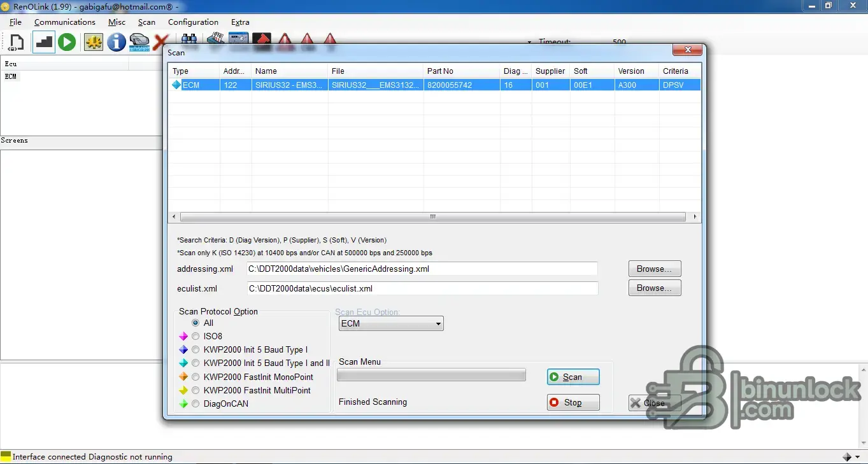The image size is (868, 464).
Task: Click the Supplier column header
Action: [x=551, y=71]
